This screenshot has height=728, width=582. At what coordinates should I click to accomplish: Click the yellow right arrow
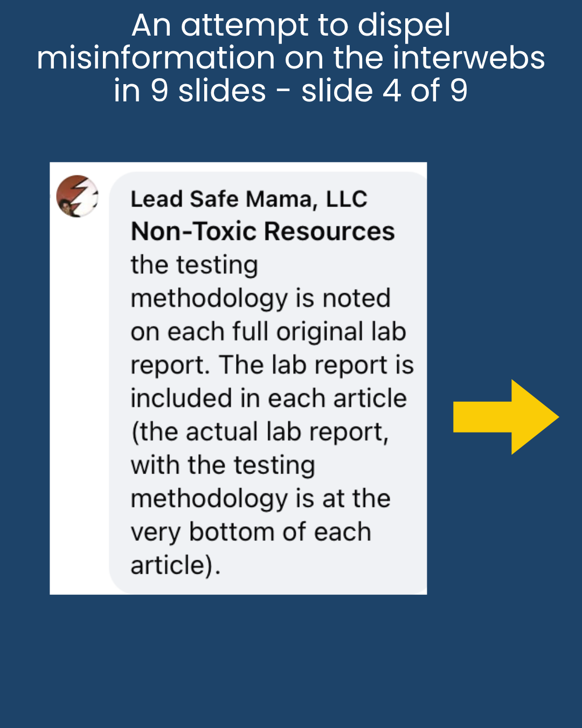pyautogui.click(x=505, y=416)
